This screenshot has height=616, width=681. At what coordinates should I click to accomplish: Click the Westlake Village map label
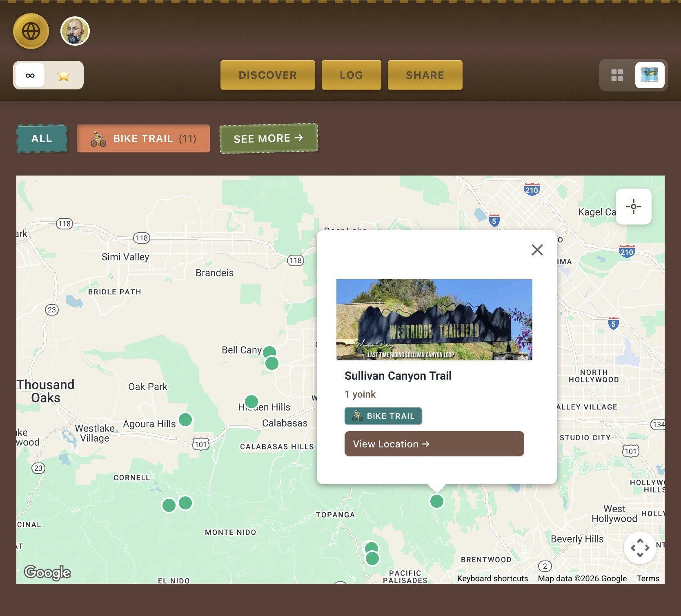coord(95,433)
